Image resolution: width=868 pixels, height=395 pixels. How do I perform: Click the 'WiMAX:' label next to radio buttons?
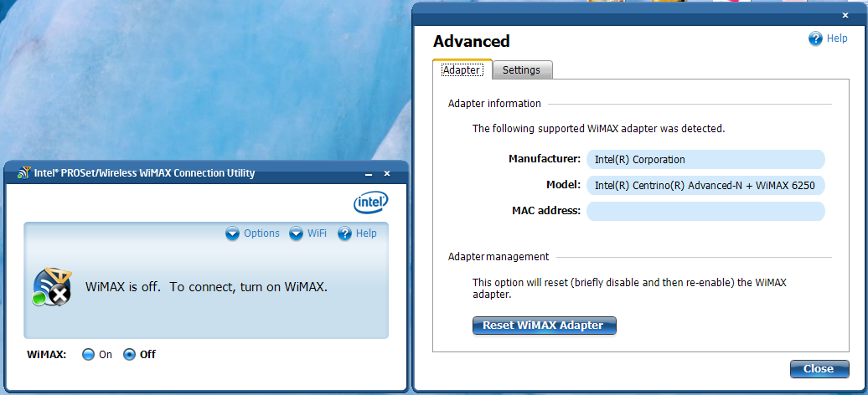[47, 355]
